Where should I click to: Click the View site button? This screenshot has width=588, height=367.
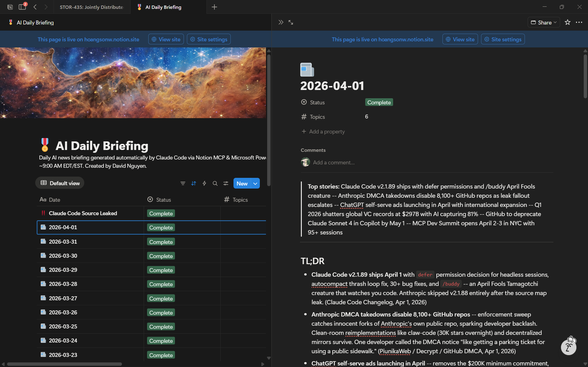[x=166, y=39]
